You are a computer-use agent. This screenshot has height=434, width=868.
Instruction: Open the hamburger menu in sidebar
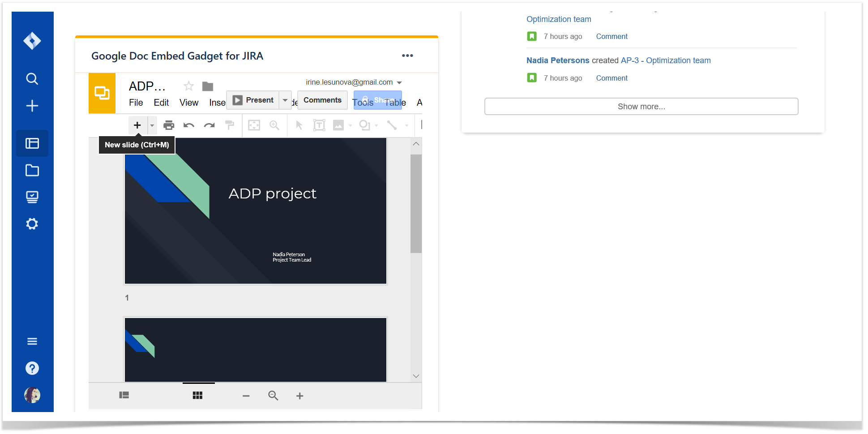coord(32,341)
